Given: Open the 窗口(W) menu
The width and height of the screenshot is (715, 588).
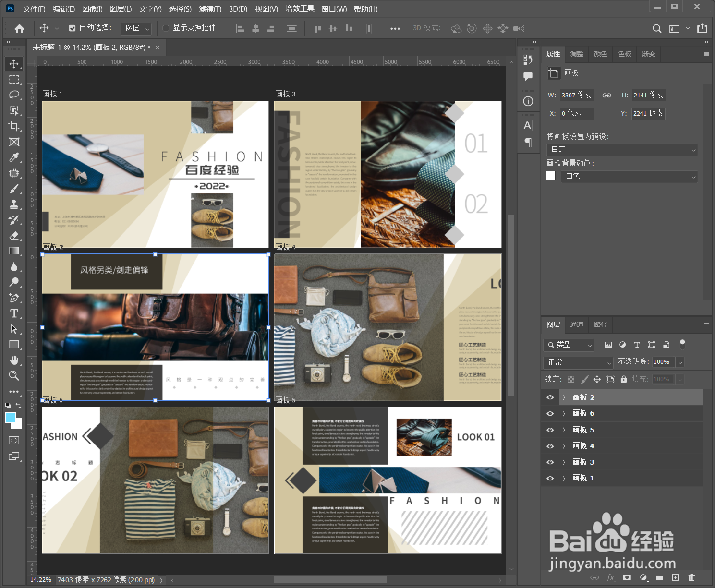Looking at the screenshot, I should [334, 9].
